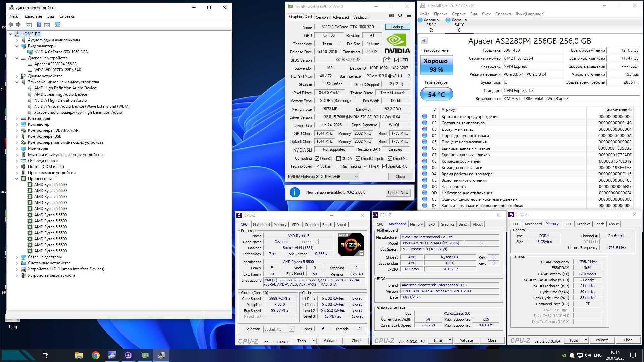Collapse the Видеоадаптеры tree node
This screenshot has width=644, height=362.
pyautogui.click(x=17, y=46)
